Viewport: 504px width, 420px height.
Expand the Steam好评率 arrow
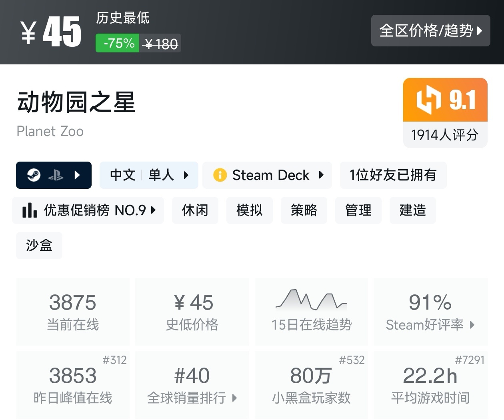click(x=472, y=325)
